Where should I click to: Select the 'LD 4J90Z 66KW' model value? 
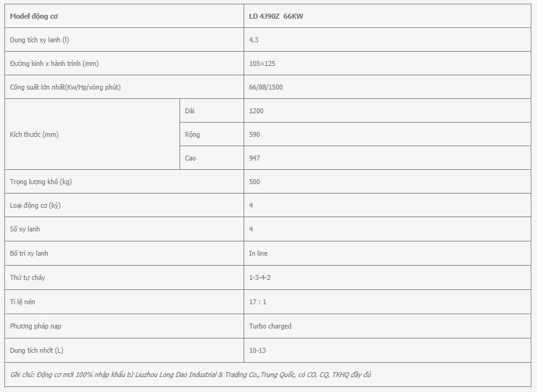(x=276, y=16)
